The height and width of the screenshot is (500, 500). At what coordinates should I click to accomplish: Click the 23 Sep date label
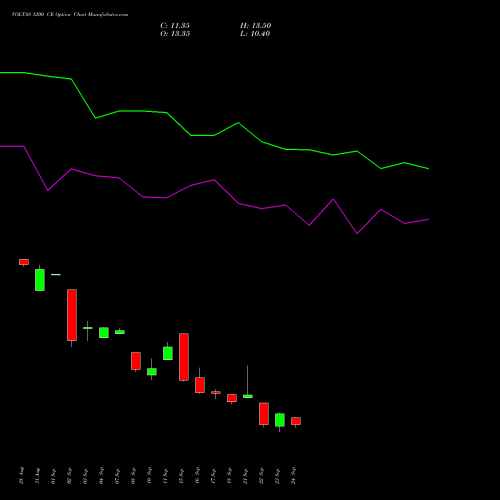point(278,476)
